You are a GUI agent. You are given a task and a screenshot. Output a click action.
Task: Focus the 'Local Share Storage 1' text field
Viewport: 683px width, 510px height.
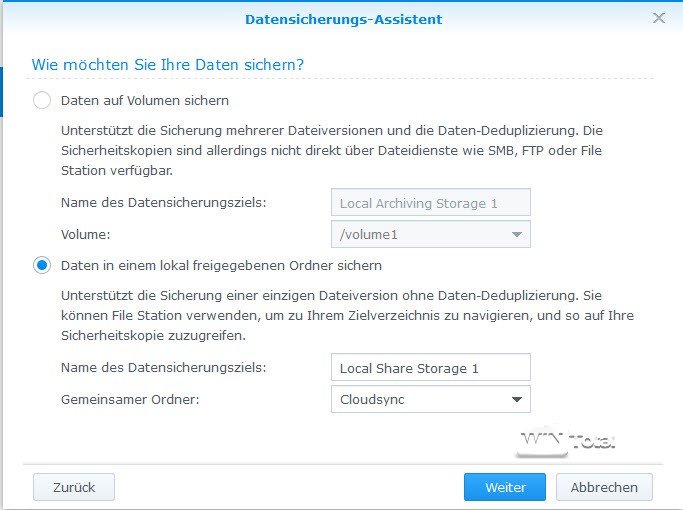point(430,368)
